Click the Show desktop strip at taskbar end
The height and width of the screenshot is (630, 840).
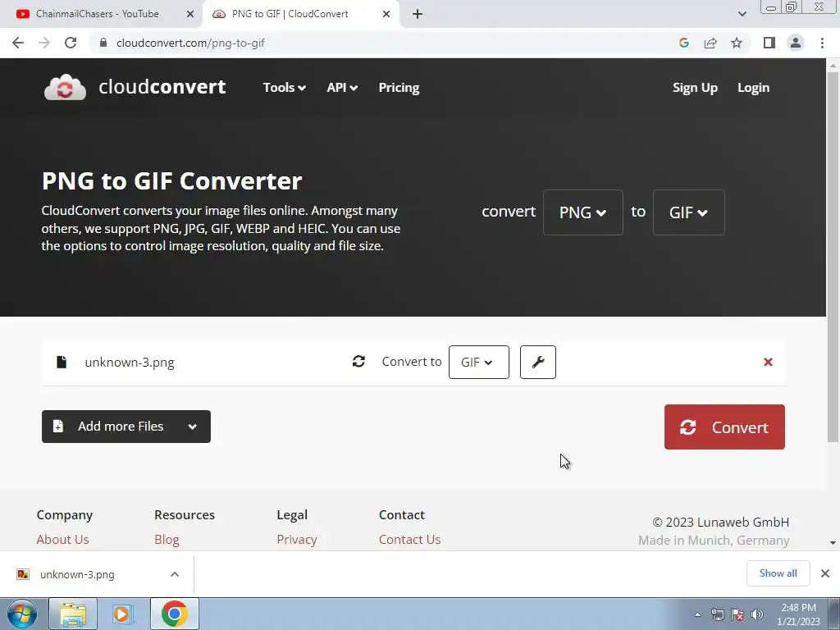(833, 614)
